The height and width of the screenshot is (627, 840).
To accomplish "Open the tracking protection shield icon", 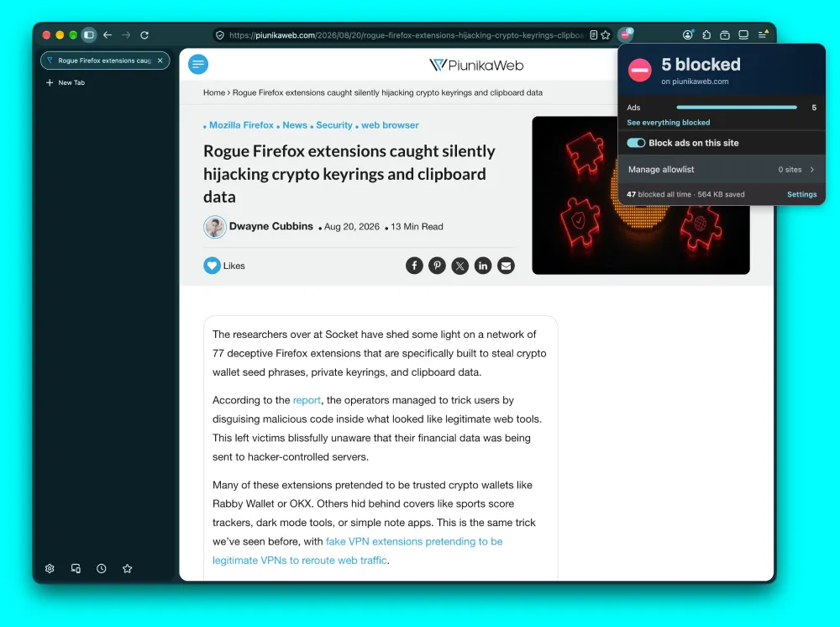I will coord(219,34).
